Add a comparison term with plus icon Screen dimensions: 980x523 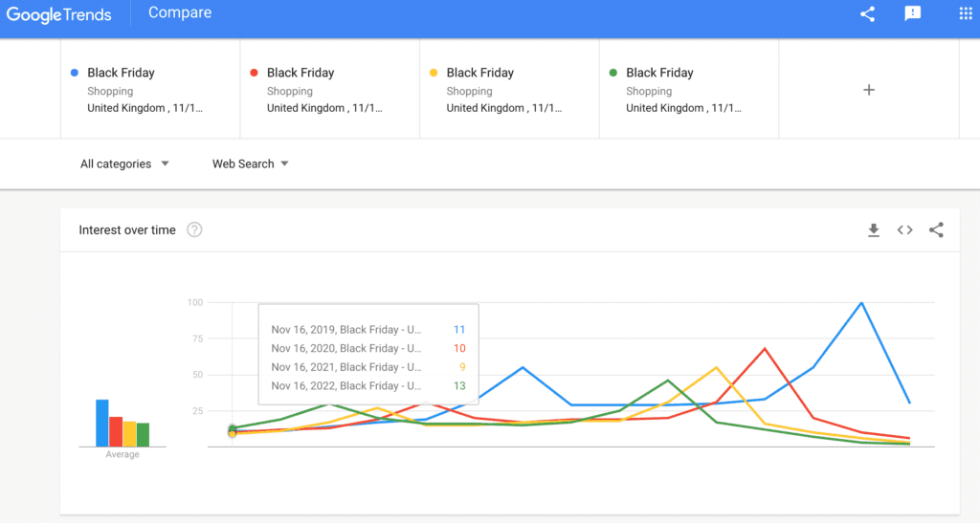(869, 90)
